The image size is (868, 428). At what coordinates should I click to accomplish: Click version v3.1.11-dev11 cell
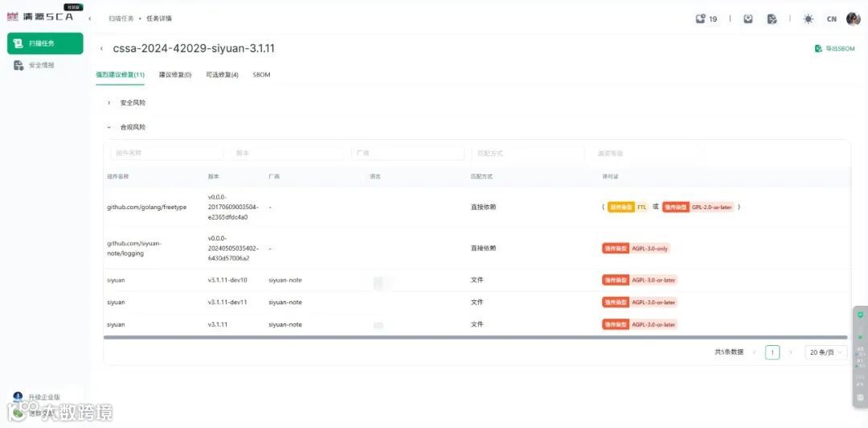(227, 302)
